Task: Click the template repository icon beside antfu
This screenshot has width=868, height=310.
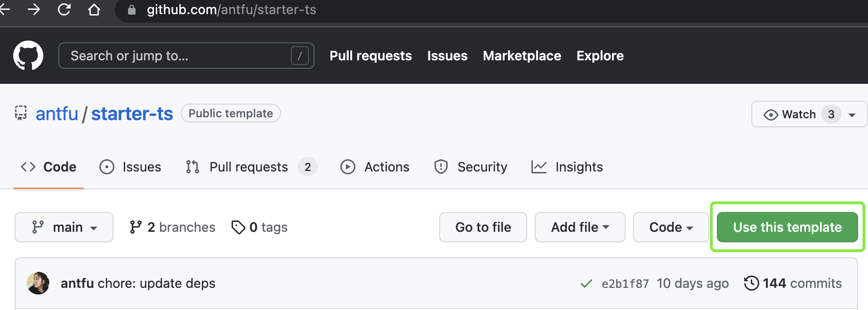Action: tap(21, 114)
